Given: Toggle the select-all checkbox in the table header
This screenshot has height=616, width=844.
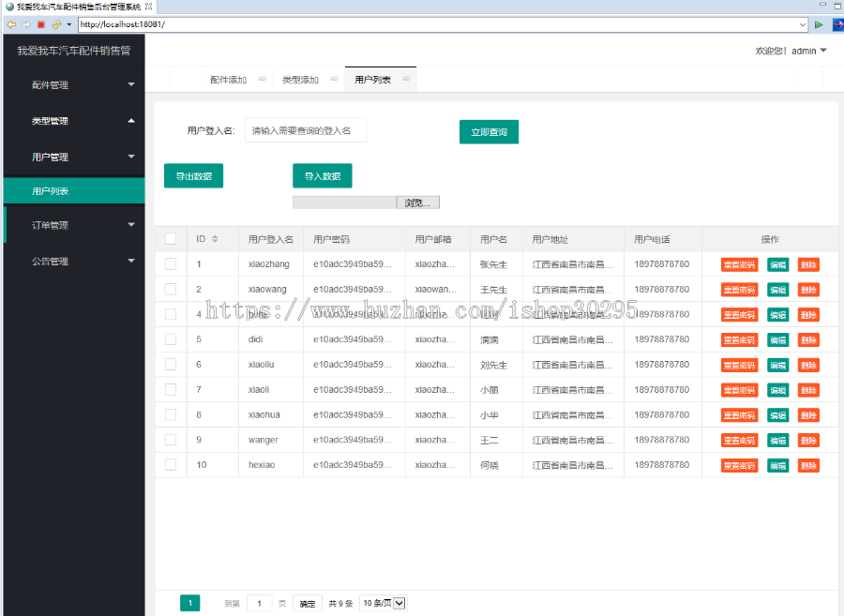Looking at the screenshot, I should (x=170, y=238).
